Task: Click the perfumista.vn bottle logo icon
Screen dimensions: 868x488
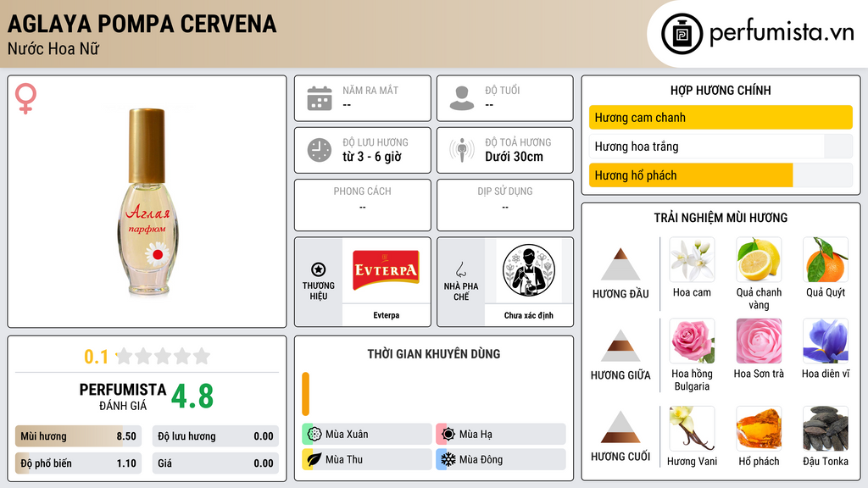Action: [x=682, y=34]
